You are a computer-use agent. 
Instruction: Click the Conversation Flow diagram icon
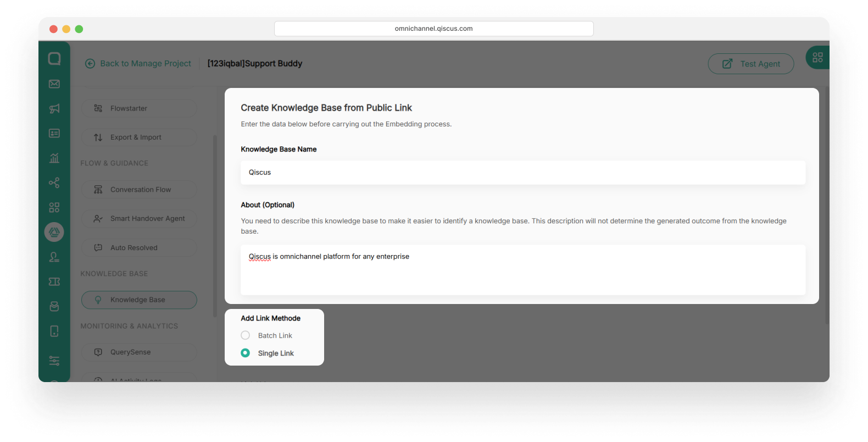(98, 190)
